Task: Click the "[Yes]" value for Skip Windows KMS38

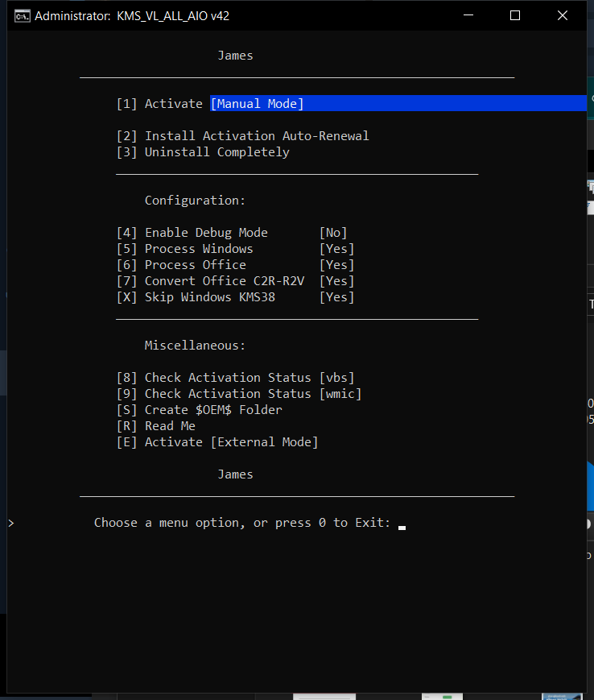Action: click(x=336, y=297)
